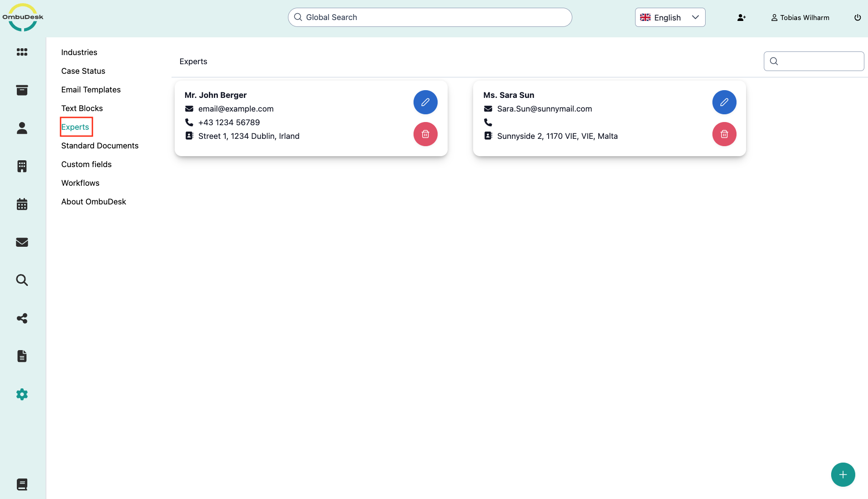Delete the Ms. Sara Sun expert
Image resolution: width=868 pixels, height=499 pixels.
click(724, 134)
